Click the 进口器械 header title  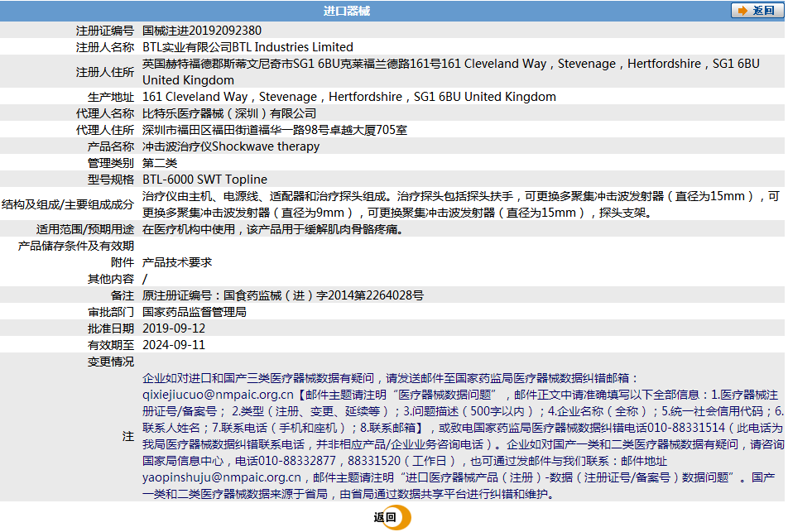coord(346,11)
